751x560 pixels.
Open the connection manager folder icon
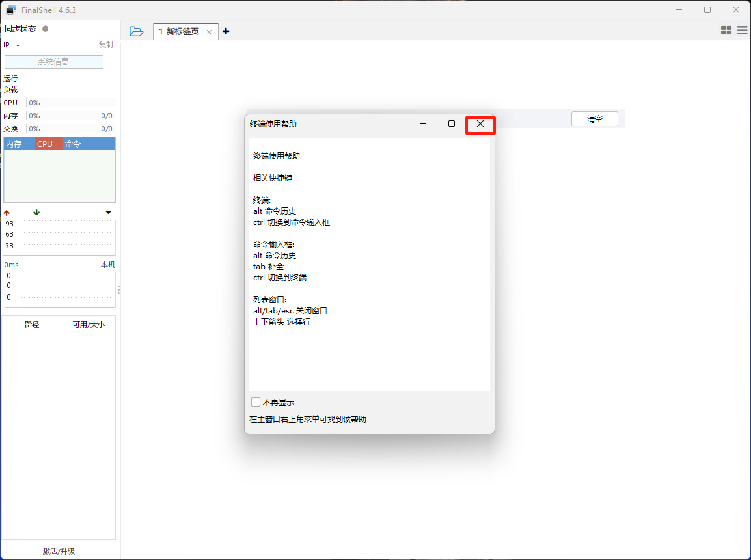point(137,32)
